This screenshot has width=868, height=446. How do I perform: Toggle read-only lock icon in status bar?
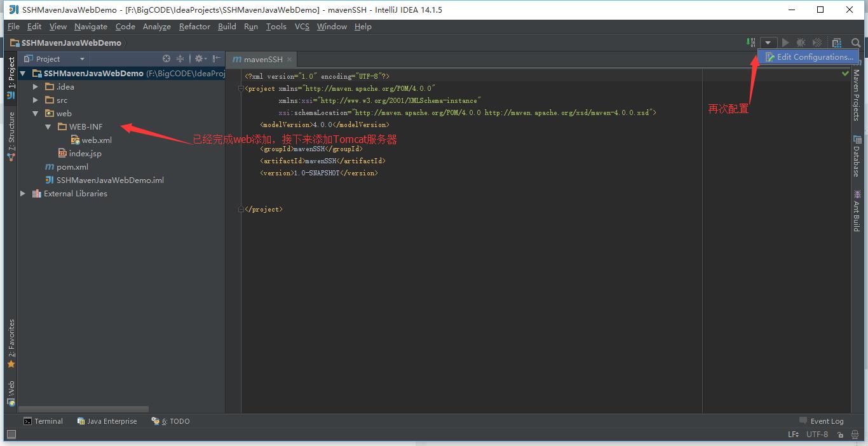840,435
